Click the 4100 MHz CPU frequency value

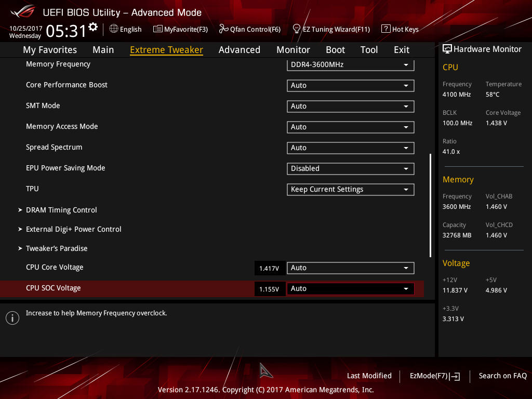click(457, 95)
